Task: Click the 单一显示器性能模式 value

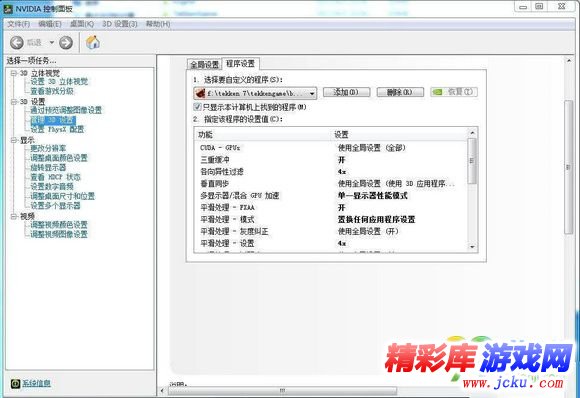Action: click(x=372, y=195)
